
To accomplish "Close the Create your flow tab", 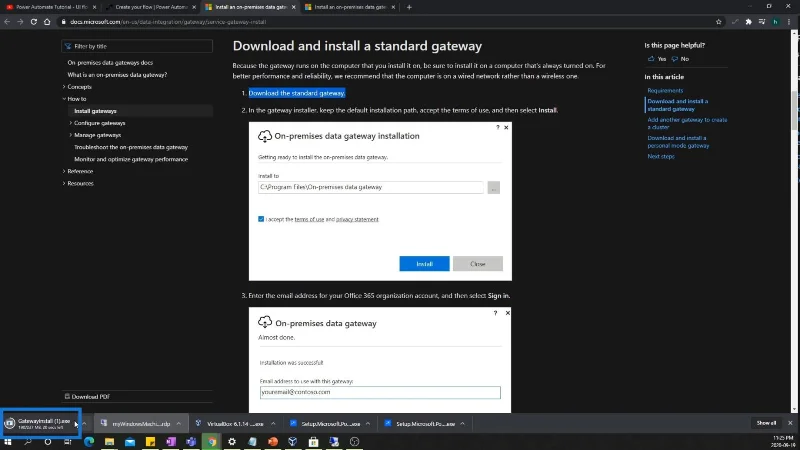I will [x=194, y=7].
